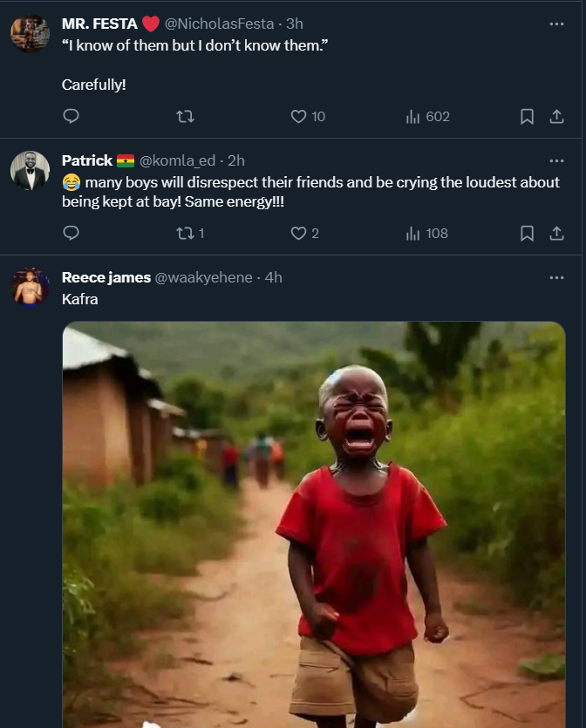Share Patrick's tweet
The width and height of the screenshot is (586, 728).
(x=555, y=233)
